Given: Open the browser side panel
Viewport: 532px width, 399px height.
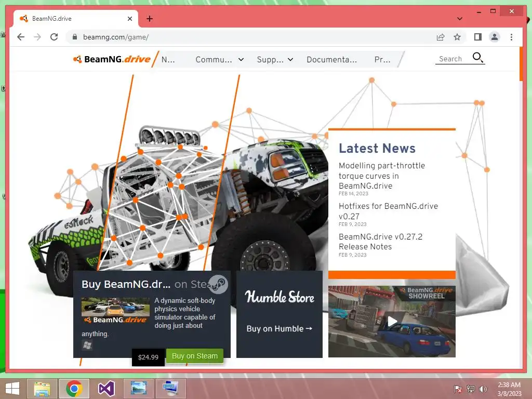Looking at the screenshot, I should (x=478, y=37).
